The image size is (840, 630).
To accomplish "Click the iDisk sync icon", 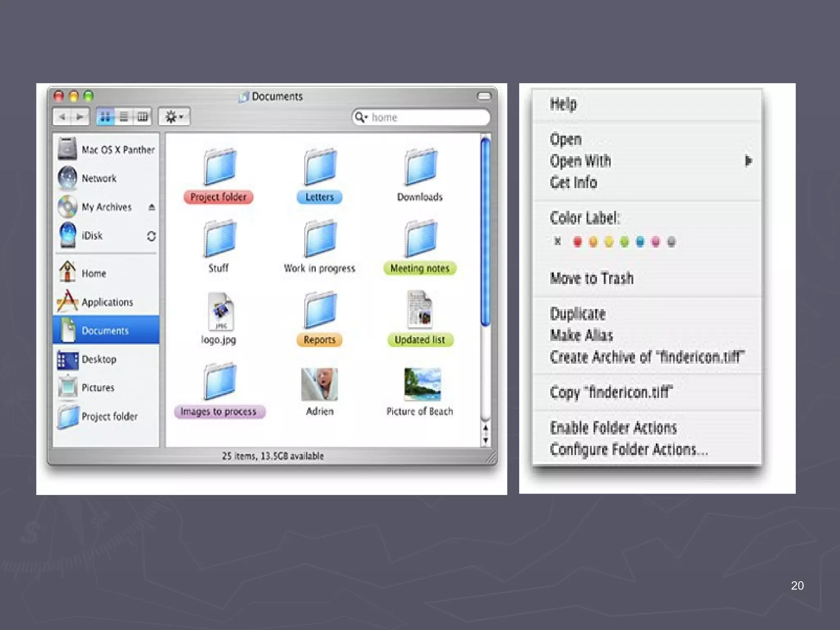I will [151, 236].
